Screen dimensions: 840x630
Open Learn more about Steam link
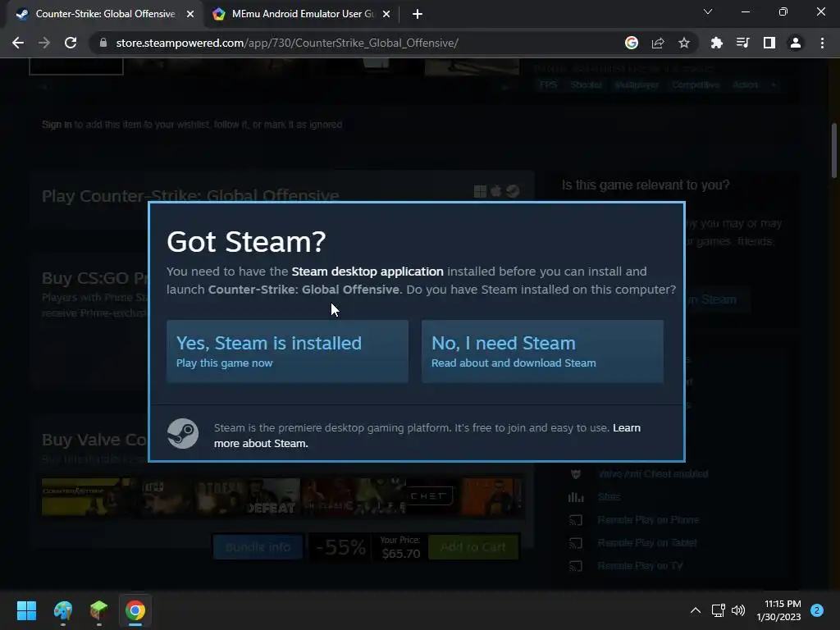(x=427, y=436)
